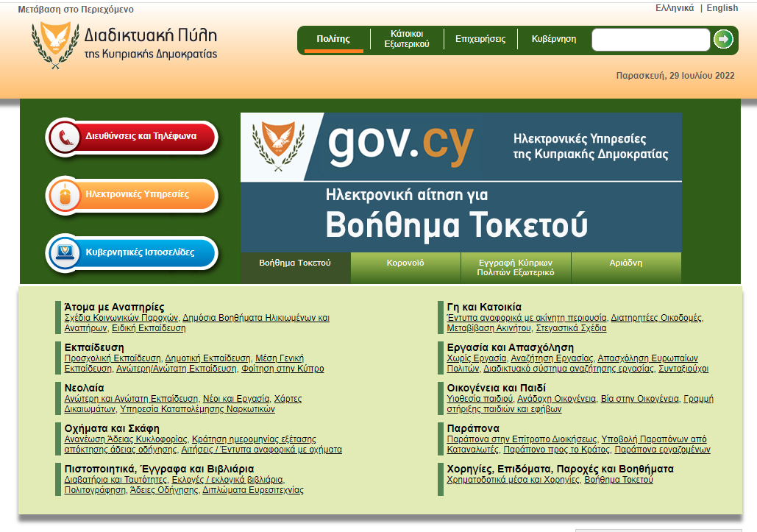This screenshot has width=757, height=532.
Task: Open Υιοθεσία παιδιού link
Action: click(x=480, y=399)
